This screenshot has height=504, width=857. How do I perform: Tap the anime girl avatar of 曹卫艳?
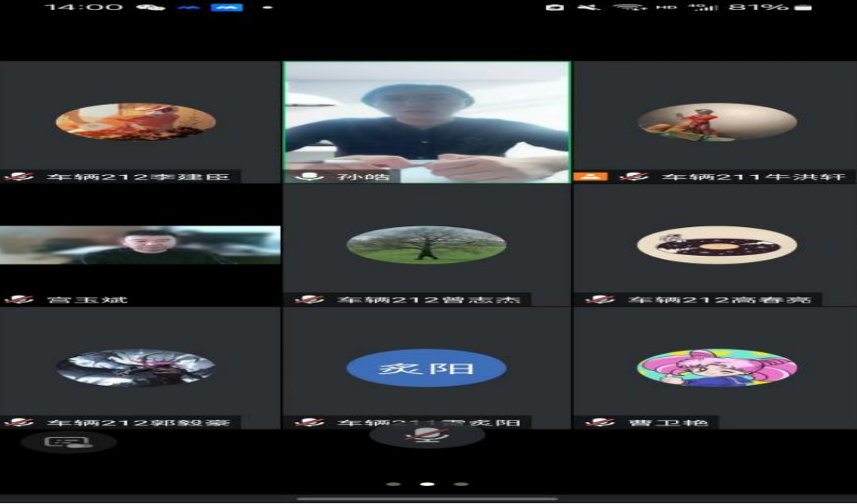point(716,368)
